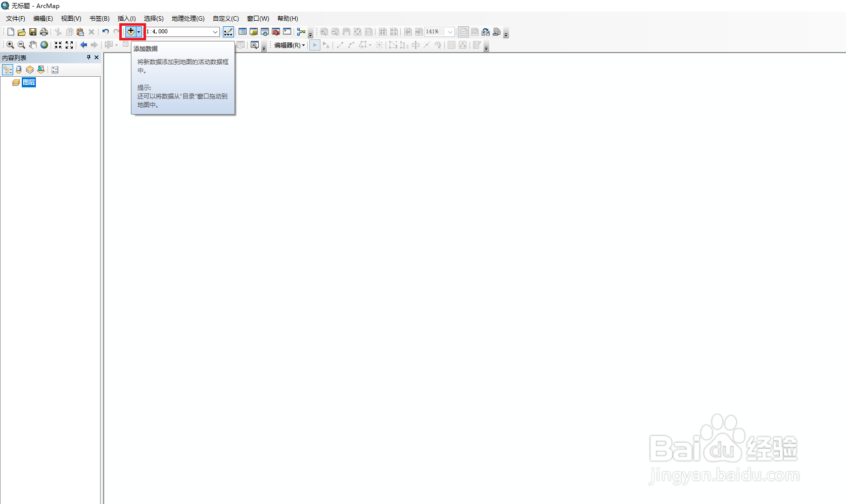Open the Data Driven Pages setup icon
Image resolution: width=846 pixels, height=504 pixels.
[x=497, y=32]
